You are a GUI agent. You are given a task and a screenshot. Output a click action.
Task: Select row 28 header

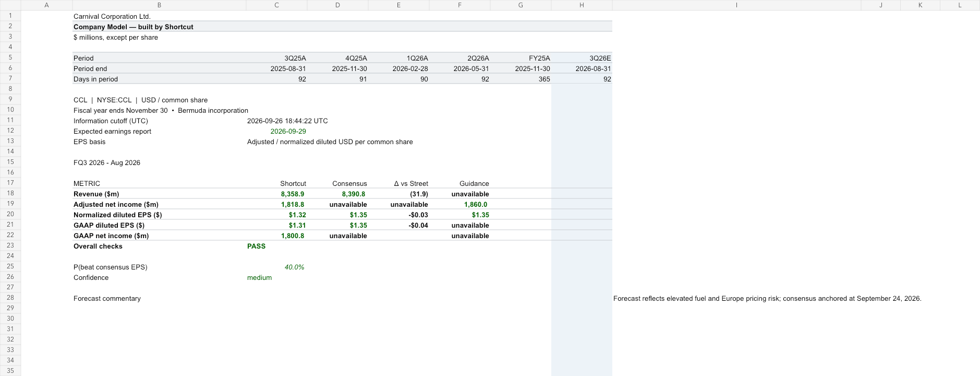[x=10, y=298]
